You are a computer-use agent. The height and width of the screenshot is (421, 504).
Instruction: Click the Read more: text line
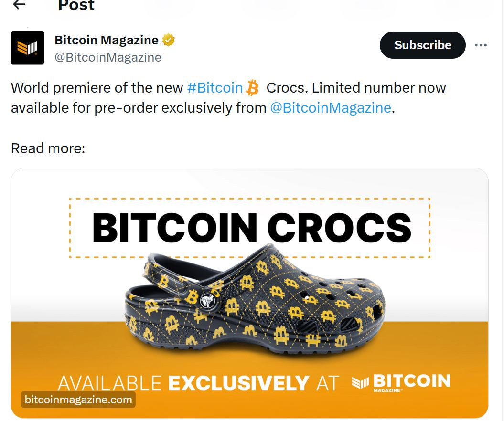tap(48, 148)
